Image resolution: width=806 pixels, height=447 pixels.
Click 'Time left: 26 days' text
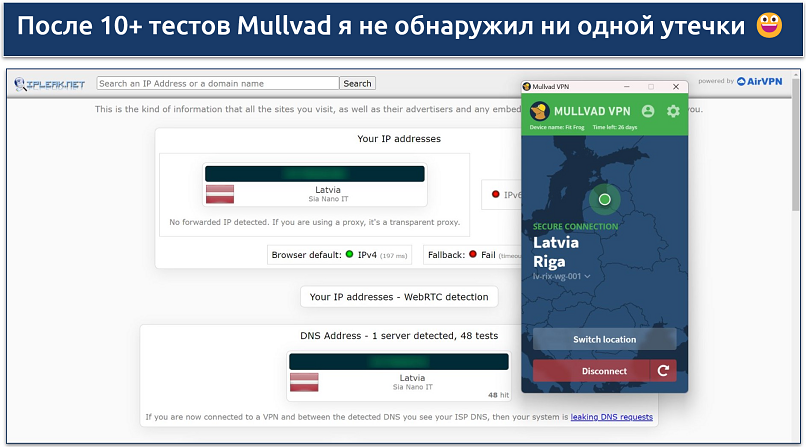click(615, 127)
